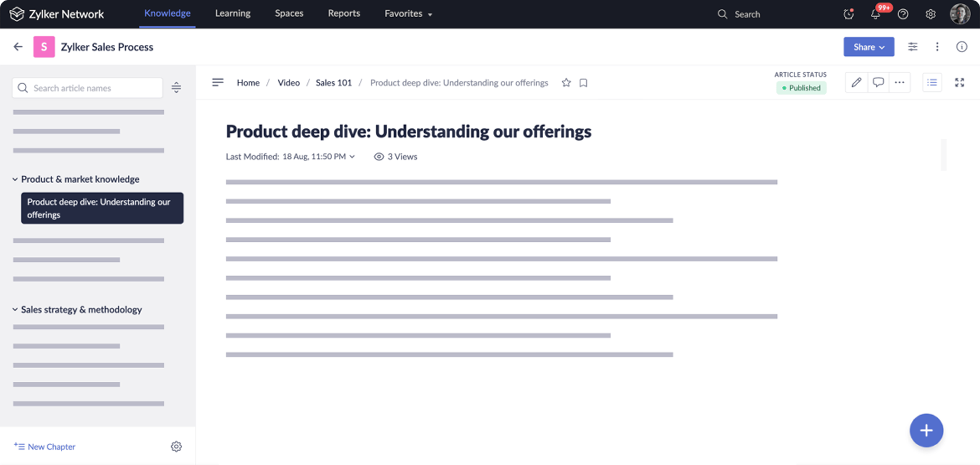Open the Reports section
This screenshot has height=465, width=980.
(x=344, y=13)
